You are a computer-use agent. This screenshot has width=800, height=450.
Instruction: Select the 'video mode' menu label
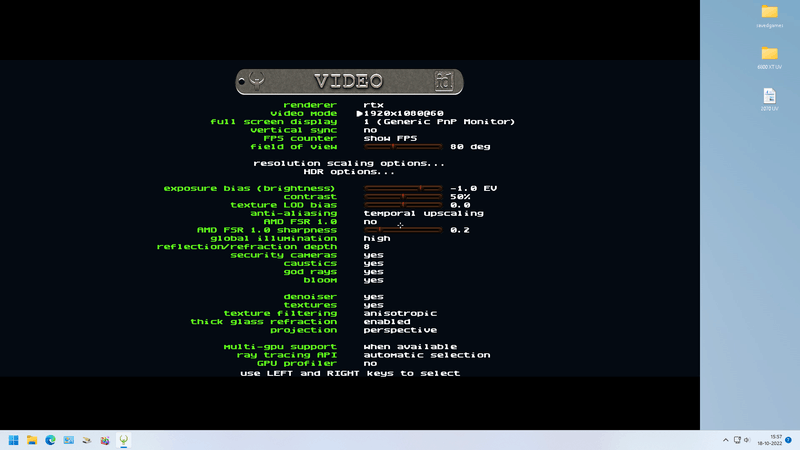(x=304, y=113)
